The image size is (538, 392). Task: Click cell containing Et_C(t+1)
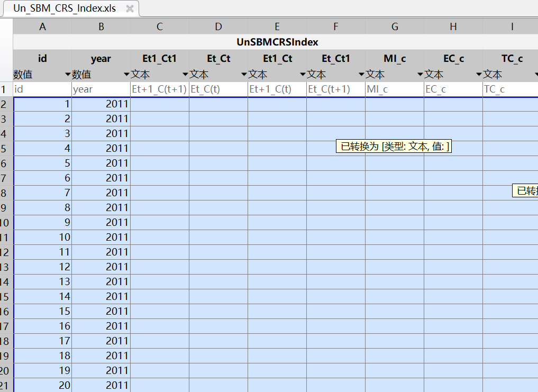point(336,89)
